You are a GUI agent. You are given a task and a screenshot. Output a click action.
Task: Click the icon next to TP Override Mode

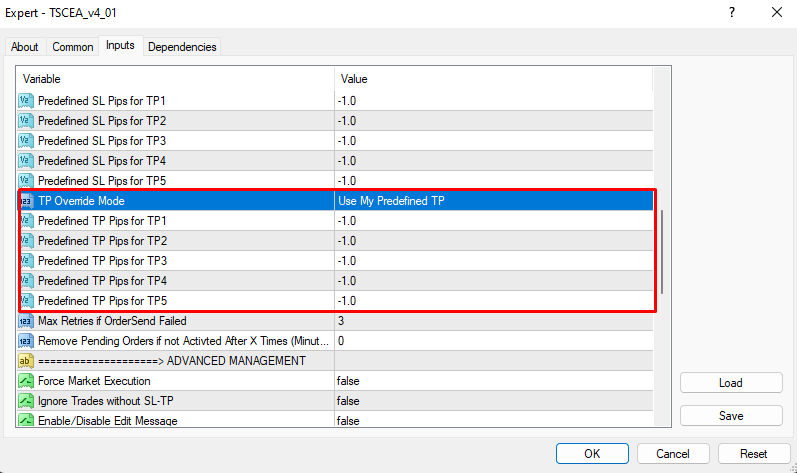tap(26, 201)
